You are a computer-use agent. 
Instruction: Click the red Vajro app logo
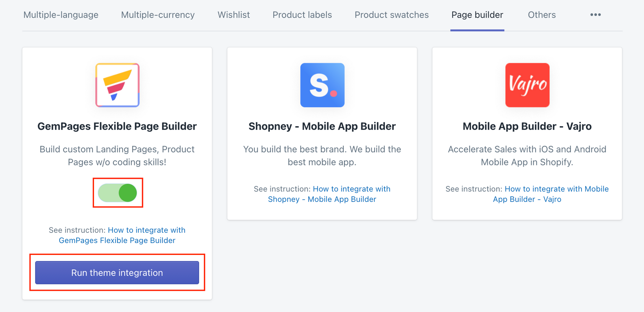click(x=527, y=85)
